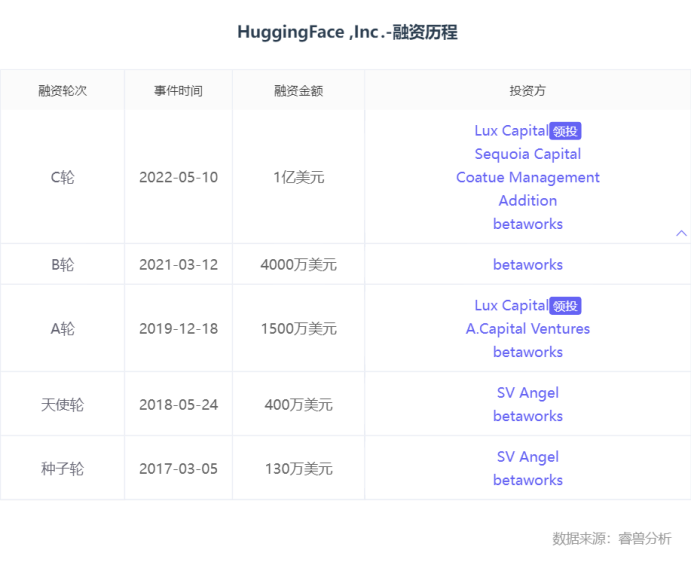The image size is (692, 575).
Task: Click the 投资方 column header
Action: tap(528, 91)
